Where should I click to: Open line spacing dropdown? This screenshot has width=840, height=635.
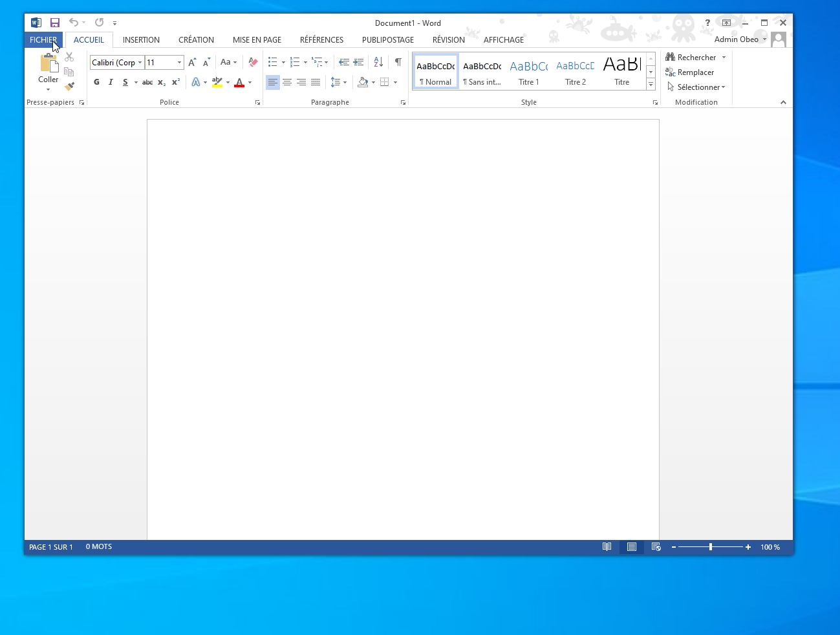(345, 82)
